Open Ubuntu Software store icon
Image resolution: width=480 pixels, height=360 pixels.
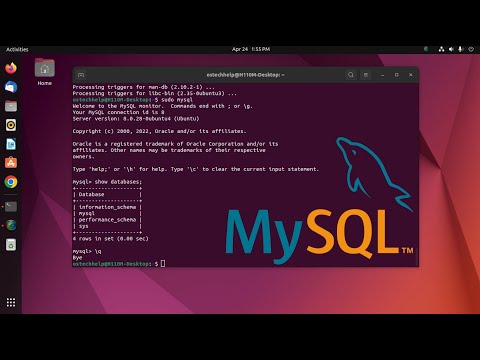(x=11, y=163)
